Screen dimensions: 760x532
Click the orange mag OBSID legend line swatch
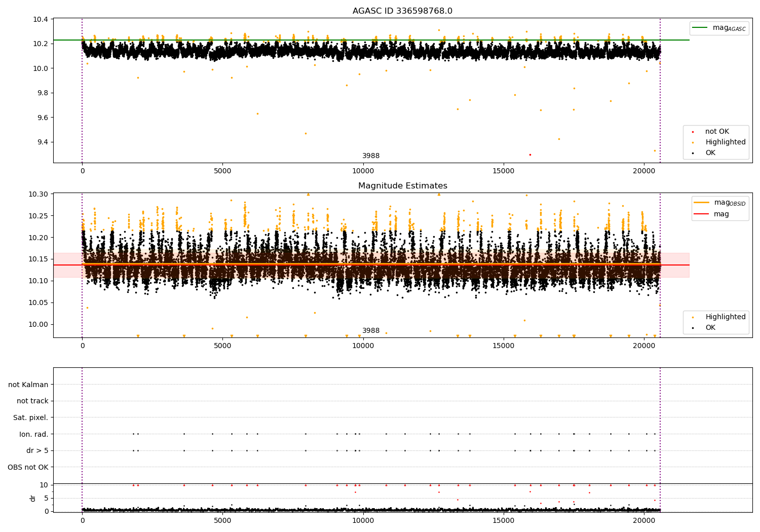tap(702, 203)
